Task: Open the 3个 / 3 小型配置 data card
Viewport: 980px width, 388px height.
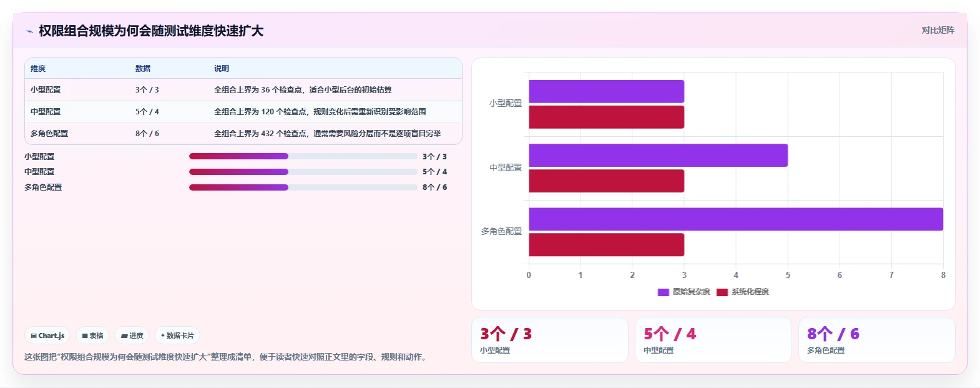Action: tap(550, 340)
